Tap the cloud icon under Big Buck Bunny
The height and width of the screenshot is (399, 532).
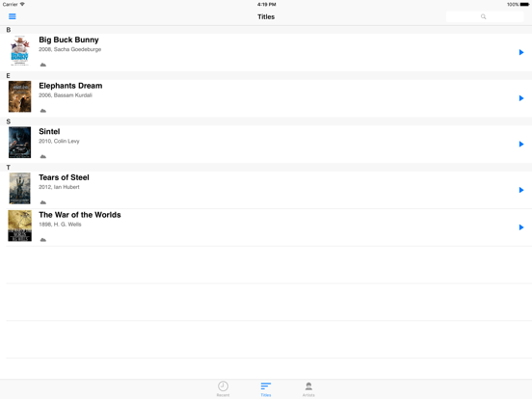coord(43,65)
